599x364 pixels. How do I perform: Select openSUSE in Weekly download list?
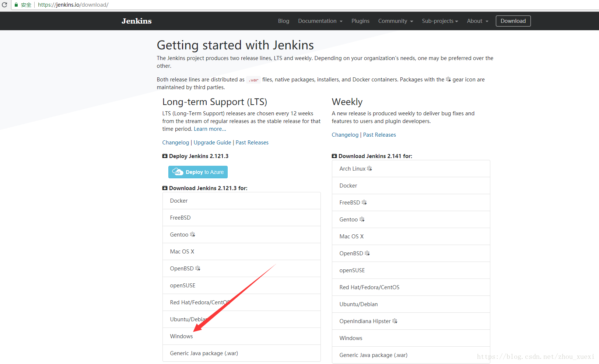411,270
